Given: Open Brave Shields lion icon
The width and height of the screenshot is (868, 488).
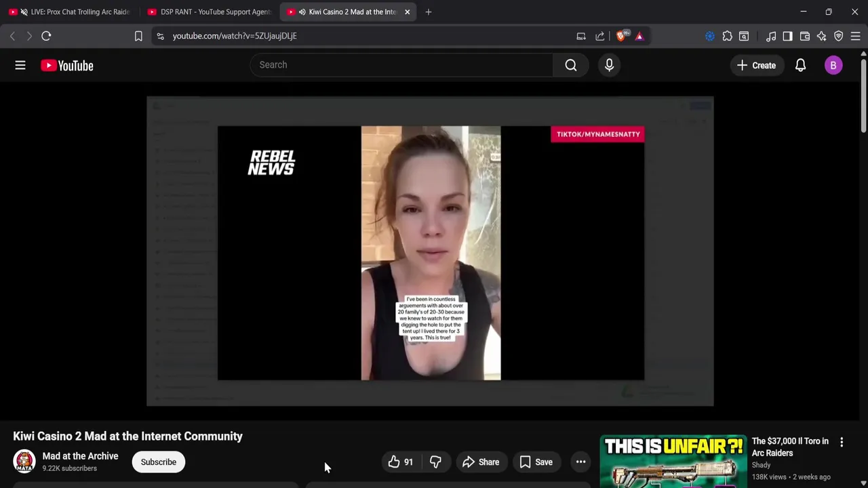Looking at the screenshot, I should (x=621, y=36).
